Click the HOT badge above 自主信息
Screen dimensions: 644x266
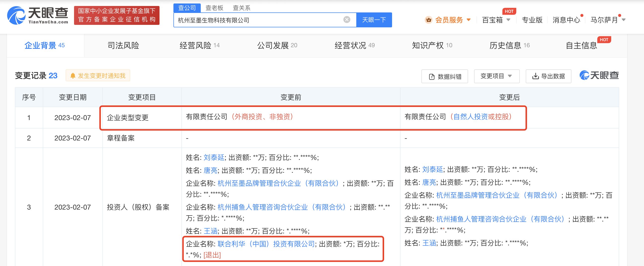(604, 40)
